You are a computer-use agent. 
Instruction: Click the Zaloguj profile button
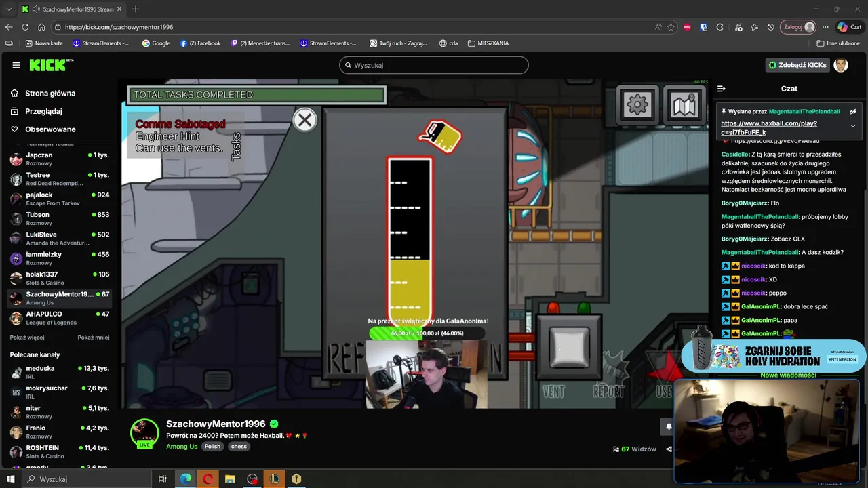799,27
